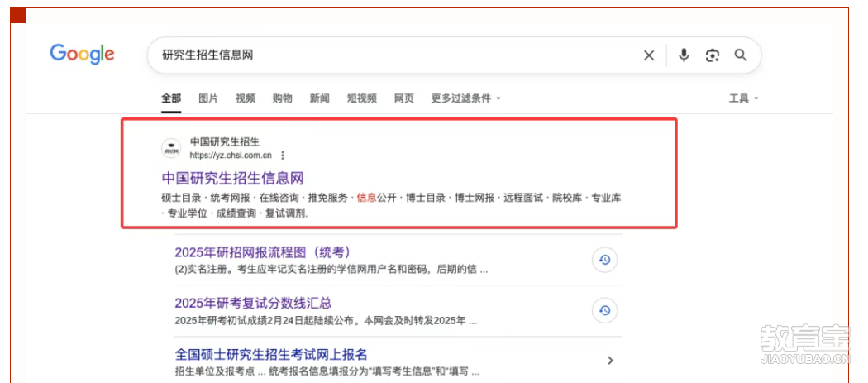Click the snippet text 复试调剂
The width and height of the screenshot is (868, 383).
pyautogui.click(x=286, y=213)
